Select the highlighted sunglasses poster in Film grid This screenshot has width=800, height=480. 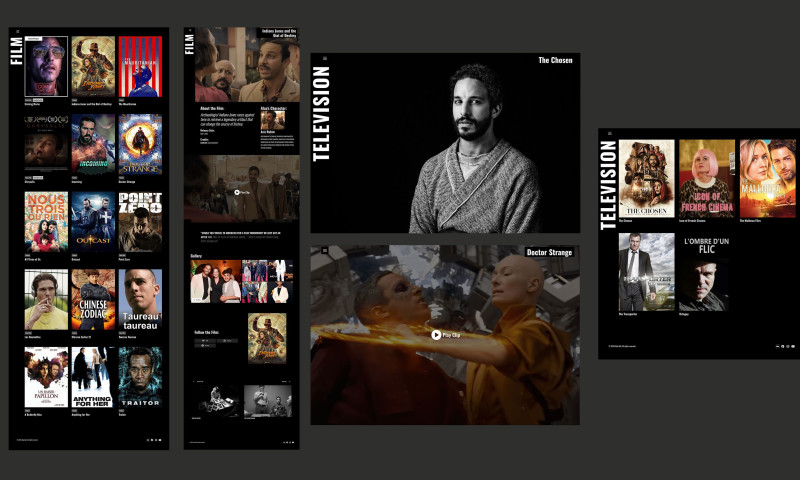point(46,66)
